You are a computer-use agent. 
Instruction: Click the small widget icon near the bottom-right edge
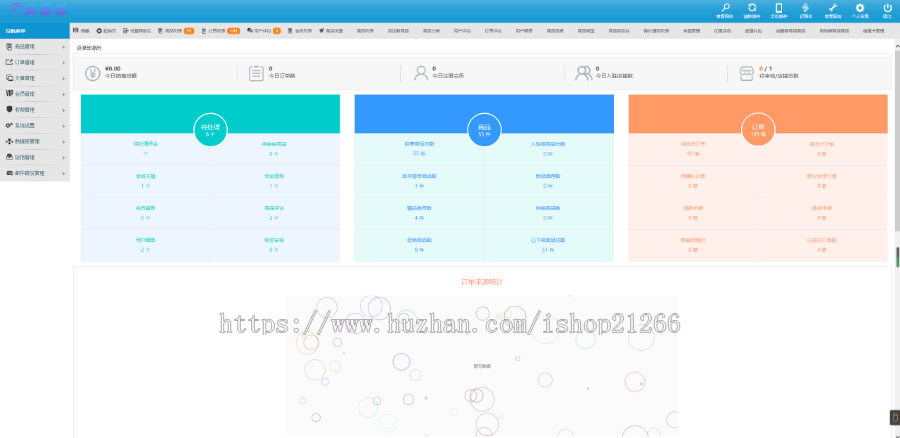pos(894,417)
